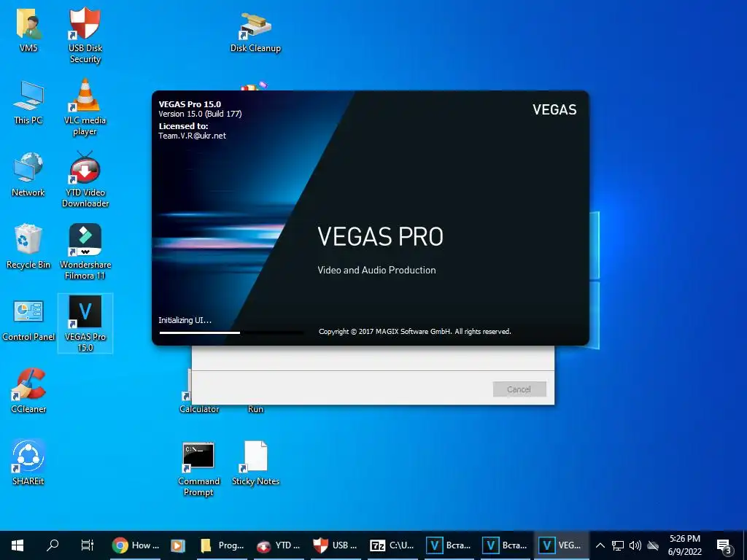This screenshot has height=560, width=747.
Task: Select the Recycle Bin icon
Action: 28,246
